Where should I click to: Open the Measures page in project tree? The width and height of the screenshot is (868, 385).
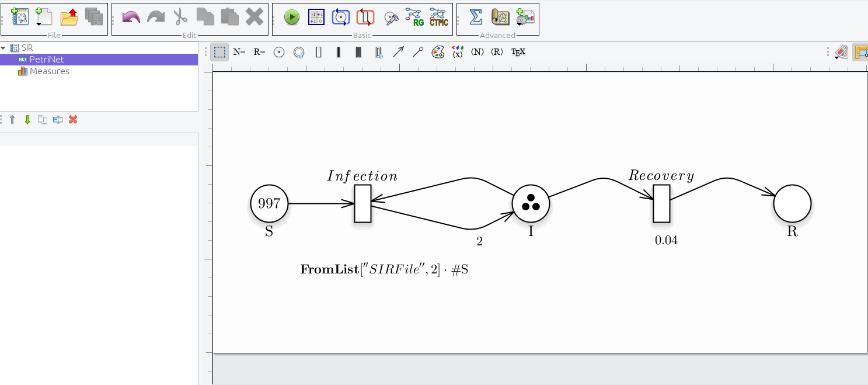[x=49, y=71]
